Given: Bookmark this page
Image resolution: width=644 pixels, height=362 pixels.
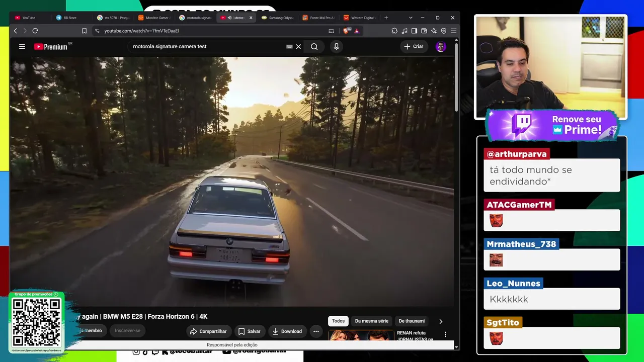Looking at the screenshot, I should pos(85,31).
